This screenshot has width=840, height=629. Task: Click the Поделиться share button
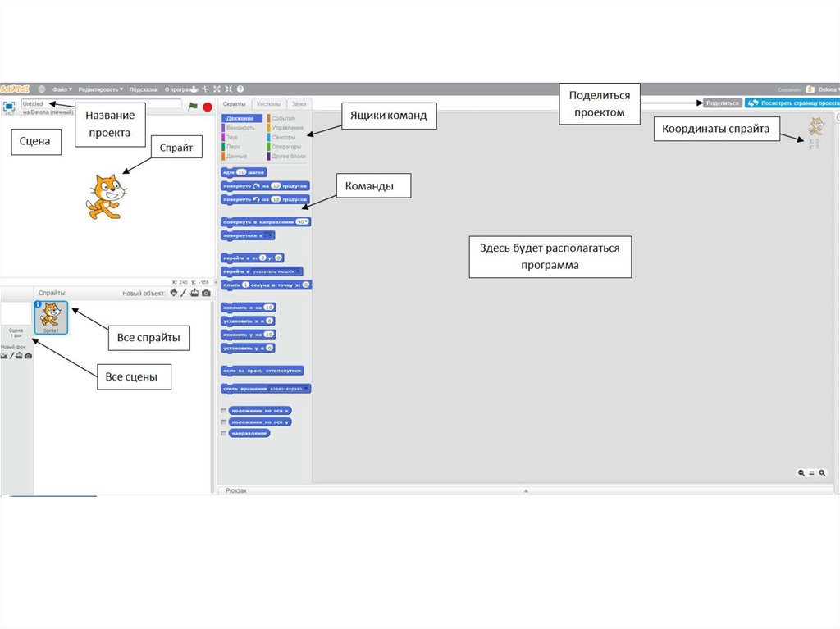(722, 103)
